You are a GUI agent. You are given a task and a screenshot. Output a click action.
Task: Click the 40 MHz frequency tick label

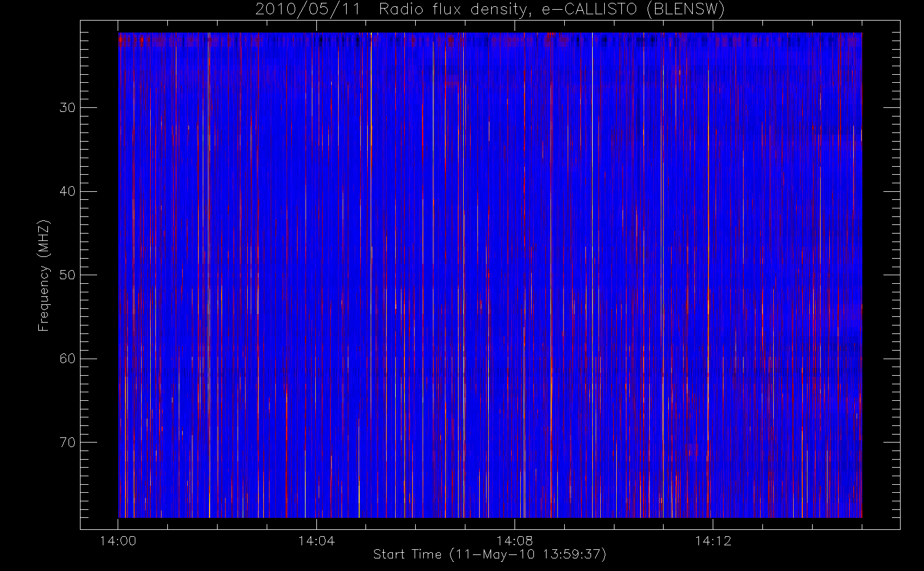coord(67,191)
